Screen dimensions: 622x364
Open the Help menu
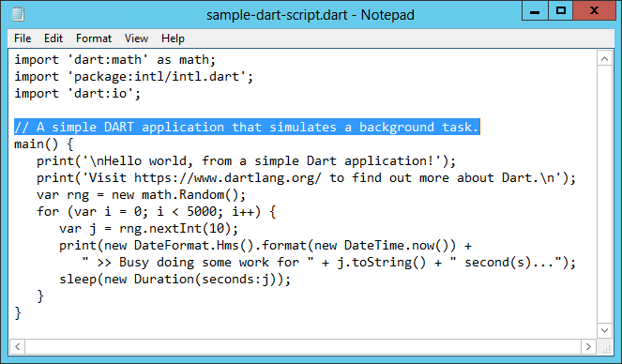coord(173,38)
